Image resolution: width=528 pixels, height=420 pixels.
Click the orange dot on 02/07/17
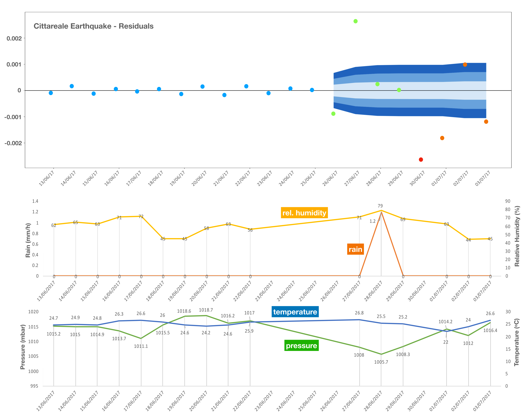[465, 65]
